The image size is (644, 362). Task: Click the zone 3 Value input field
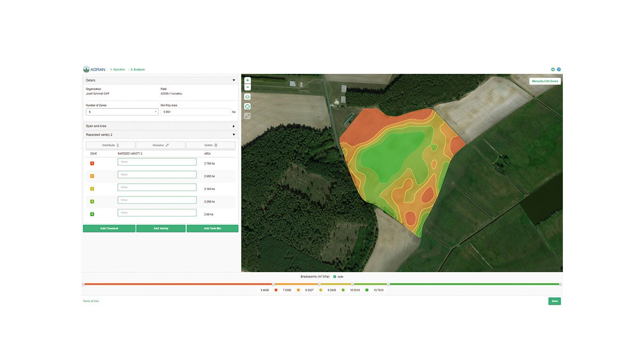click(x=157, y=187)
